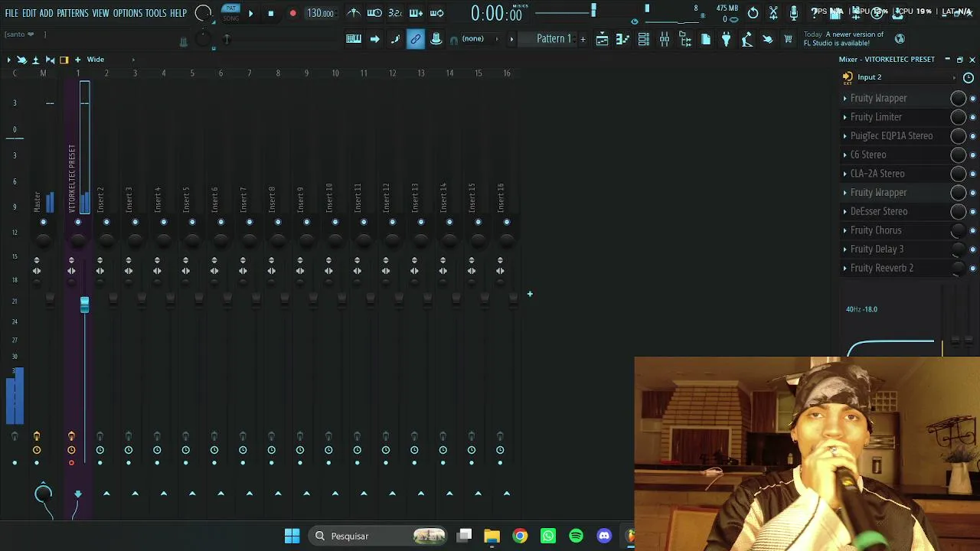The width and height of the screenshot is (980, 551).
Task: Mute the VITORKELTEC PRESET mixer track
Action: pyautogui.click(x=77, y=222)
